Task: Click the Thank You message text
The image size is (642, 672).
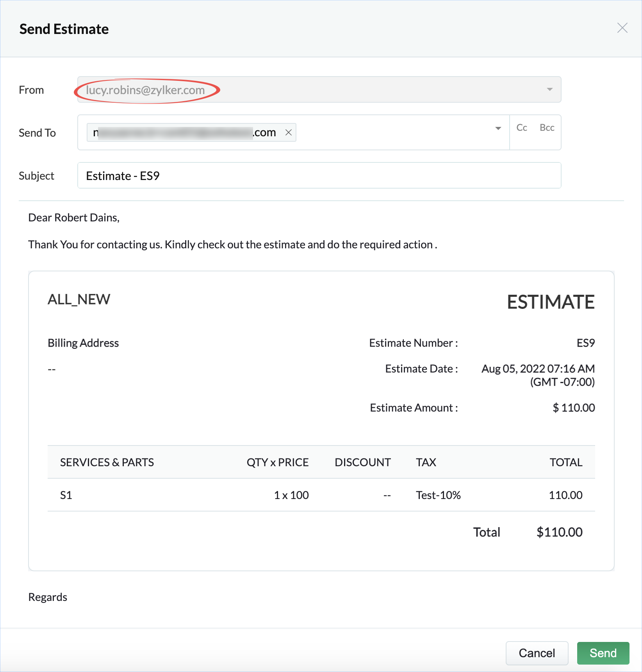Action: point(232,244)
